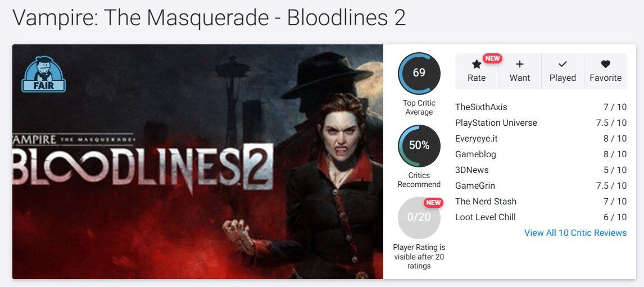
Task: Click the NEW badge on Rate button
Action: (x=492, y=58)
